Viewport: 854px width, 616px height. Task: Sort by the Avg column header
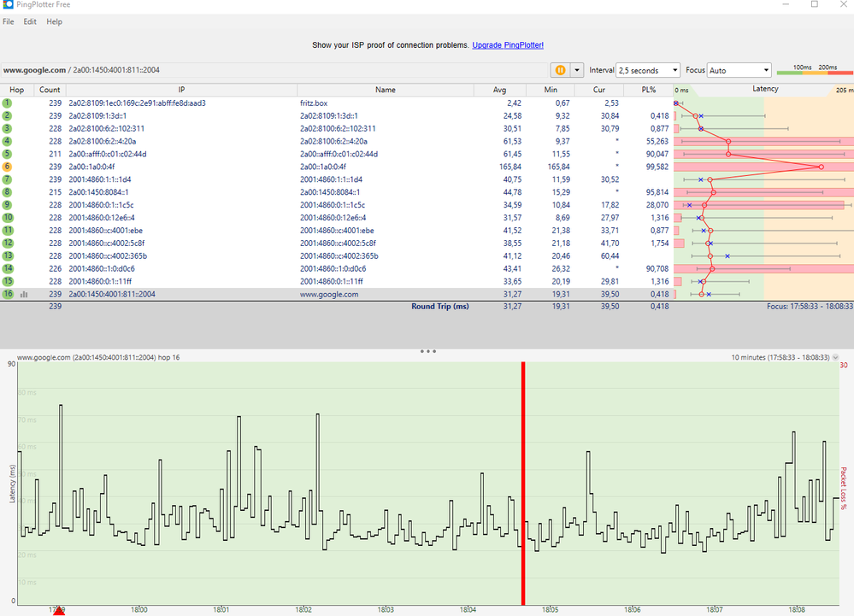(x=499, y=90)
